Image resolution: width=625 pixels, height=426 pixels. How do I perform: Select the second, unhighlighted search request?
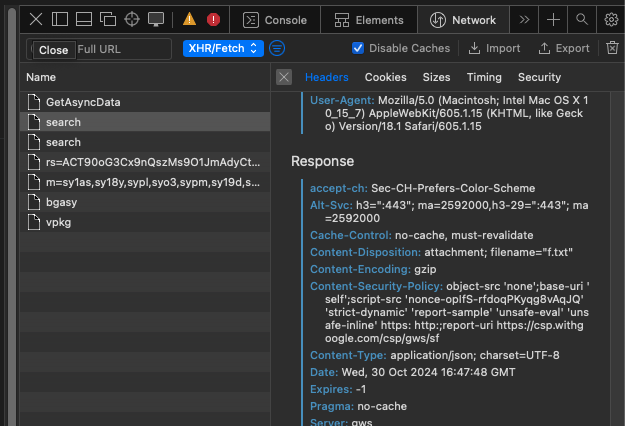145,142
